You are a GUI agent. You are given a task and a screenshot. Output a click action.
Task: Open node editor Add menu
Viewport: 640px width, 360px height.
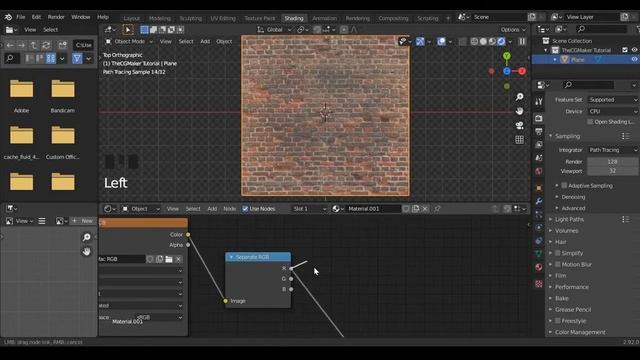coord(212,209)
